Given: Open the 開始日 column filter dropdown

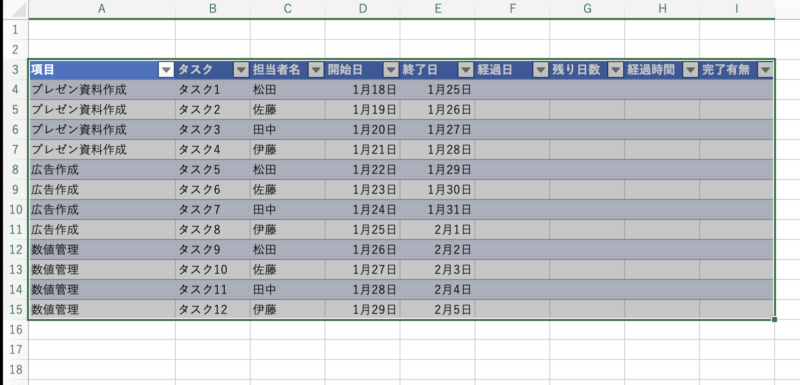Looking at the screenshot, I should pyautogui.click(x=391, y=70).
